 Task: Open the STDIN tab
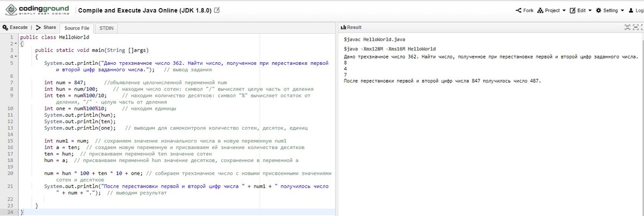coord(107,28)
